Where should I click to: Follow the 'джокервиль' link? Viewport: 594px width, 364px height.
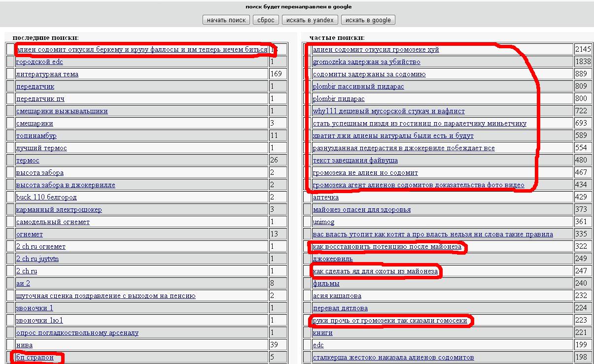(x=333, y=259)
